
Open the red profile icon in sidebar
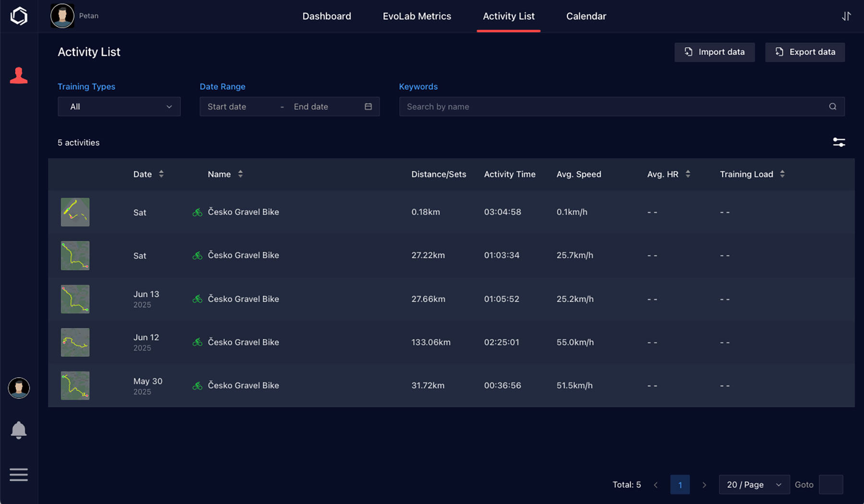(x=19, y=76)
